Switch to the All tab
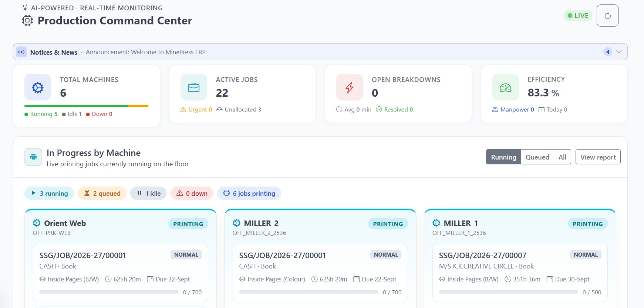The height and width of the screenshot is (308, 644). pos(562,157)
